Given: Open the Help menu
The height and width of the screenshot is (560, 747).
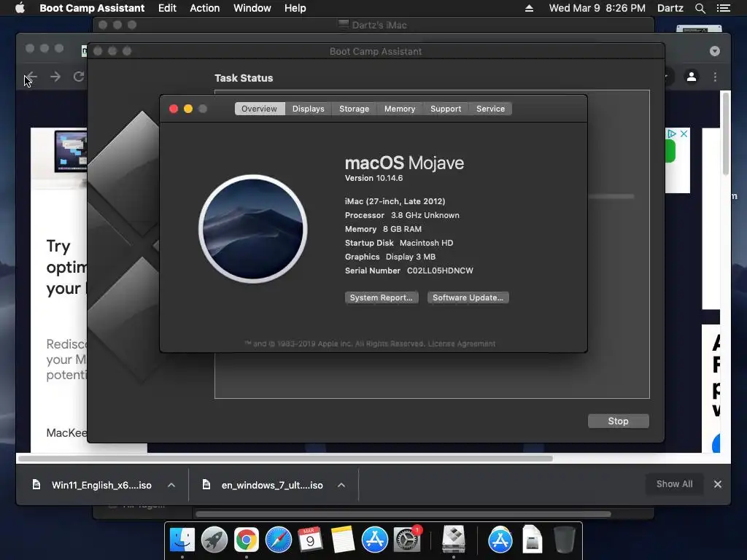Looking at the screenshot, I should tap(295, 8).
